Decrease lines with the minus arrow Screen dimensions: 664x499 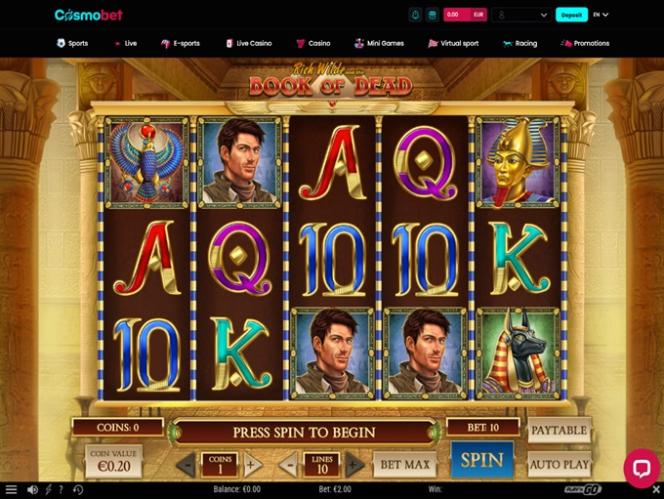coord(290,465)
